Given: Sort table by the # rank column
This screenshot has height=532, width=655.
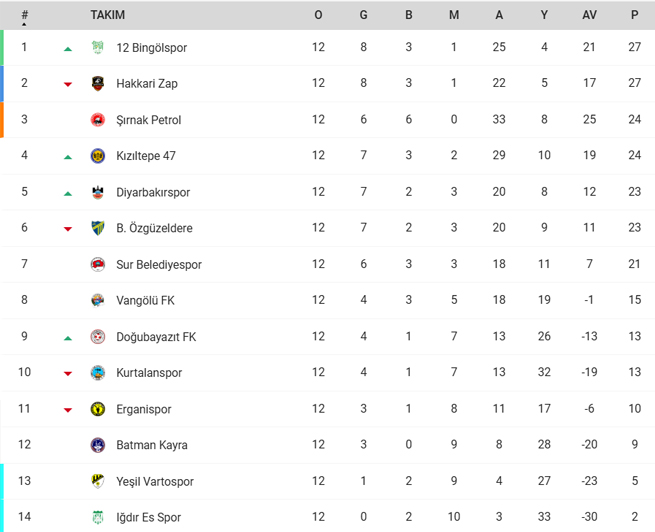Looking at the screenshot, I should [x=25, y=15].
